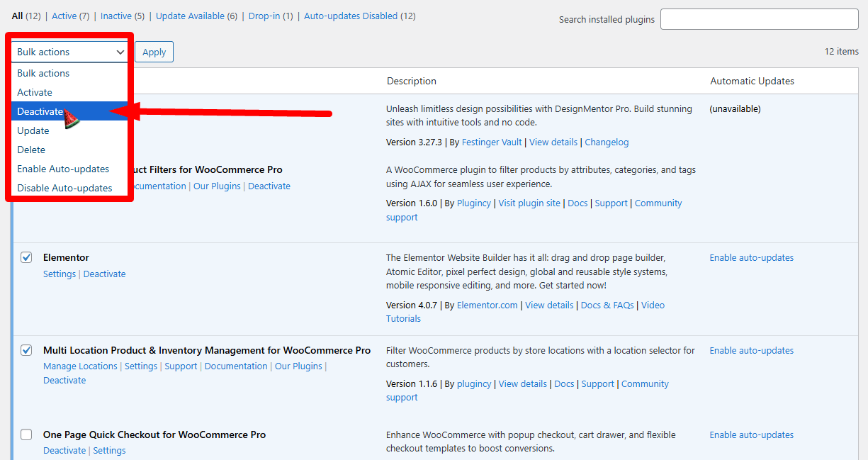Click the Apply button
868x460 pixels.
(154, 52)
